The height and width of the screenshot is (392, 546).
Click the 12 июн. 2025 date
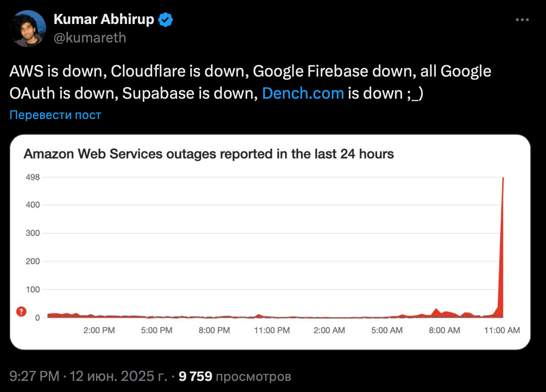click(x=118, y=376)
